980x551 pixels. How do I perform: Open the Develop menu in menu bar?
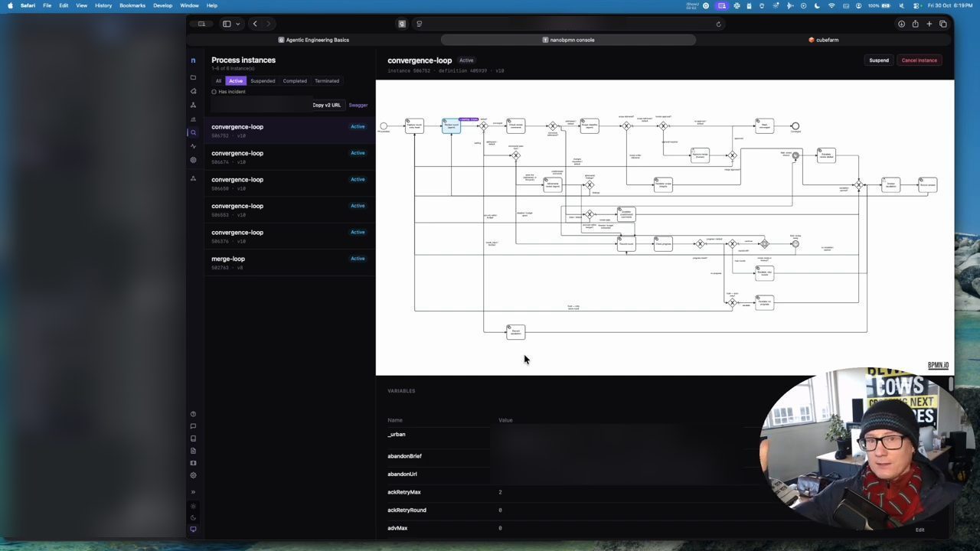coord(163,5)
